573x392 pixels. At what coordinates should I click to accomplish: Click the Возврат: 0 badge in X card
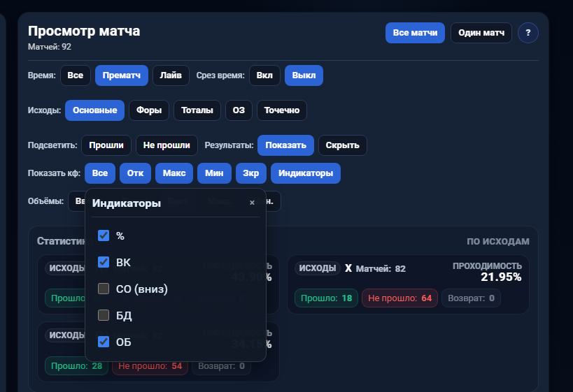coord(471,298)
